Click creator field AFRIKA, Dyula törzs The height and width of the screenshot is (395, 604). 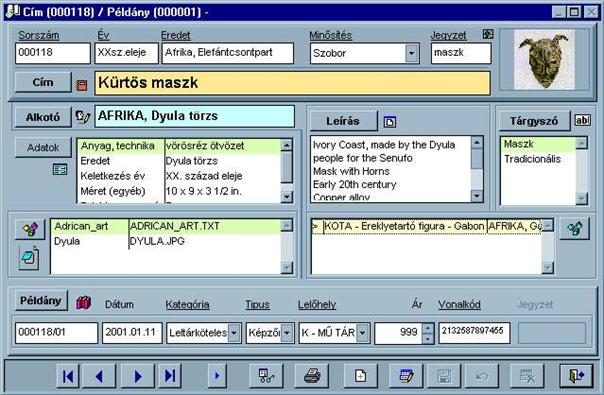tap(195, 116)
